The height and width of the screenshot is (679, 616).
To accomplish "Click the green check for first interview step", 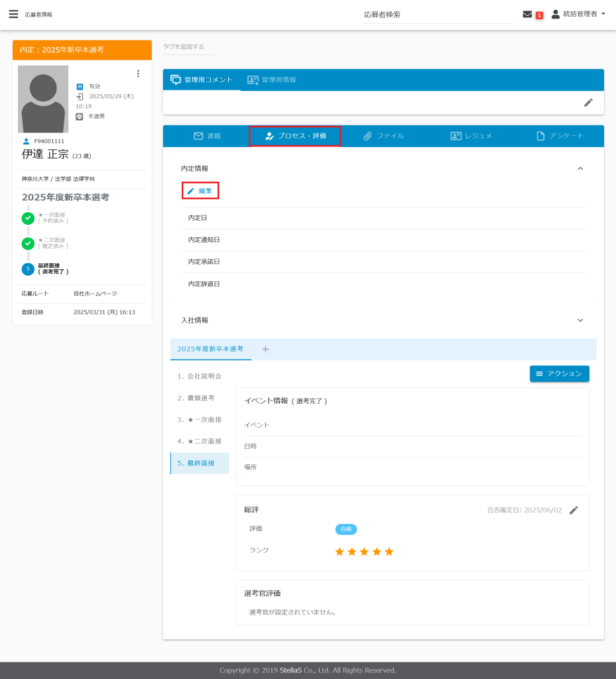I will point(28,217).
